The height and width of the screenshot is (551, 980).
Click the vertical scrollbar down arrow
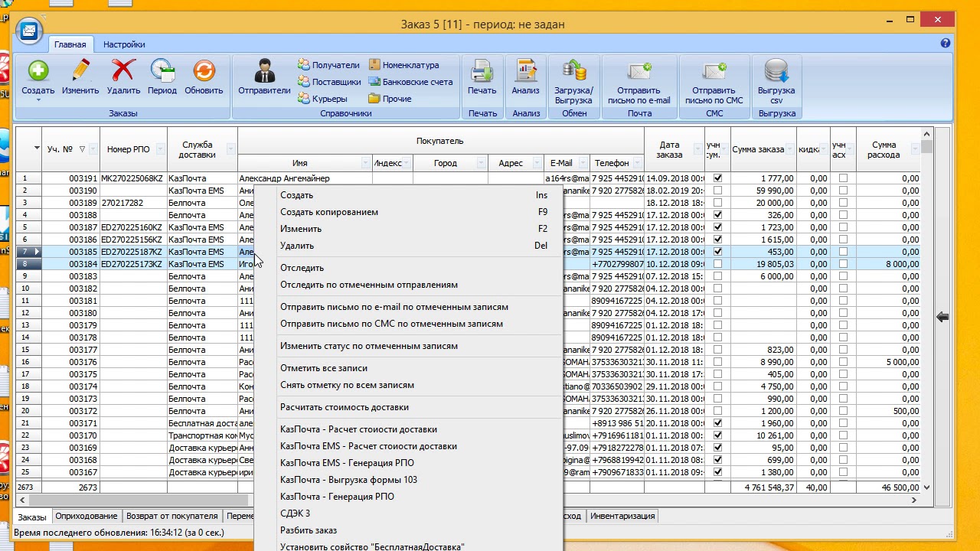coord(927,487)
